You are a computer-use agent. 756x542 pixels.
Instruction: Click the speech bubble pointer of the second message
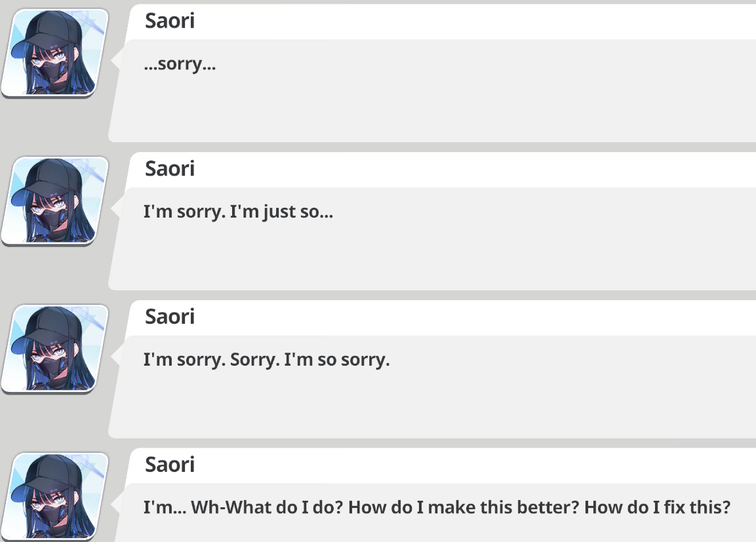coord(116,208)
